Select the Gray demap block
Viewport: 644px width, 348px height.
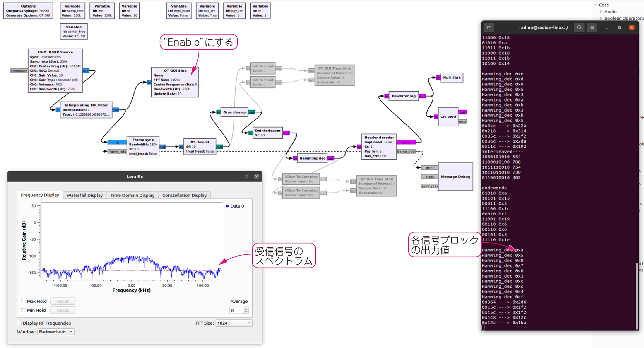234,112
